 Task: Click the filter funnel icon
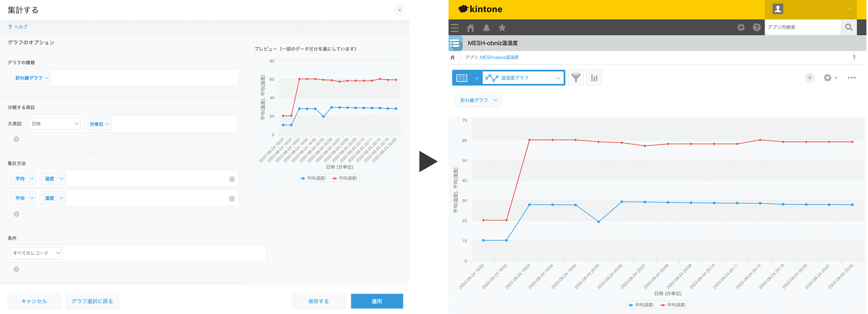pyautogui.click(x=576, y=78)
